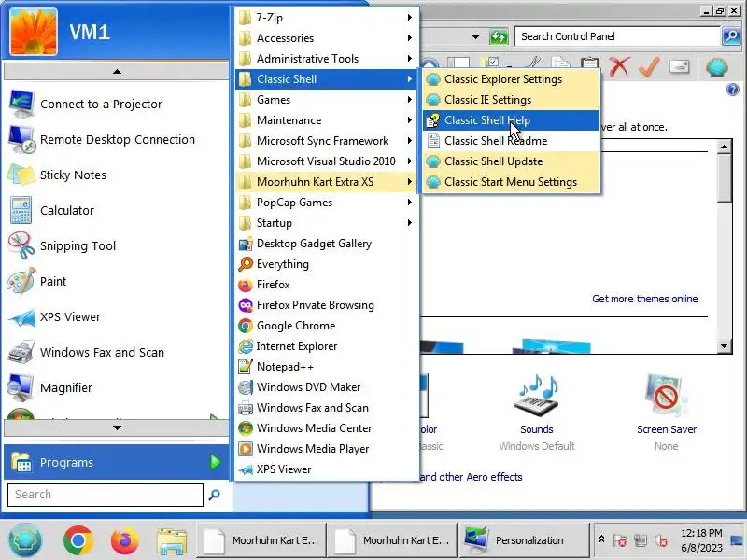Expand the Games submenu arrow
This screenshot has height=560, width=747.
tap(410, 99)
